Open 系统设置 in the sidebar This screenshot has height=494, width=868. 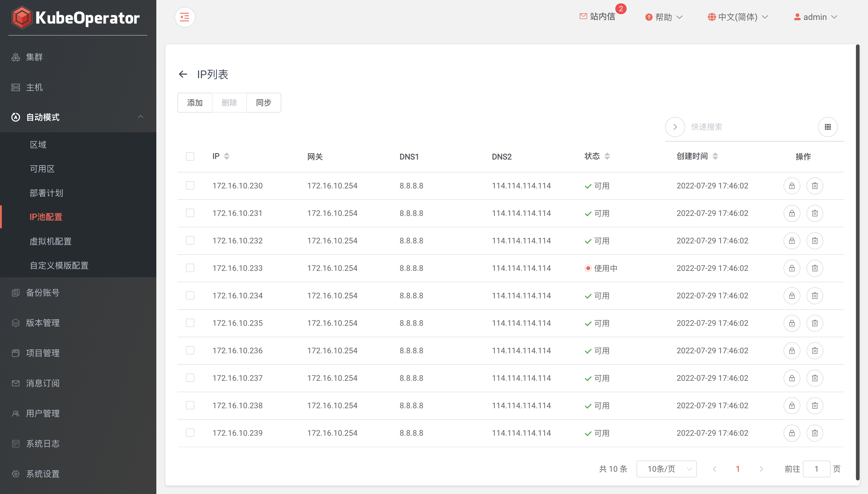[x=78, y=474]
